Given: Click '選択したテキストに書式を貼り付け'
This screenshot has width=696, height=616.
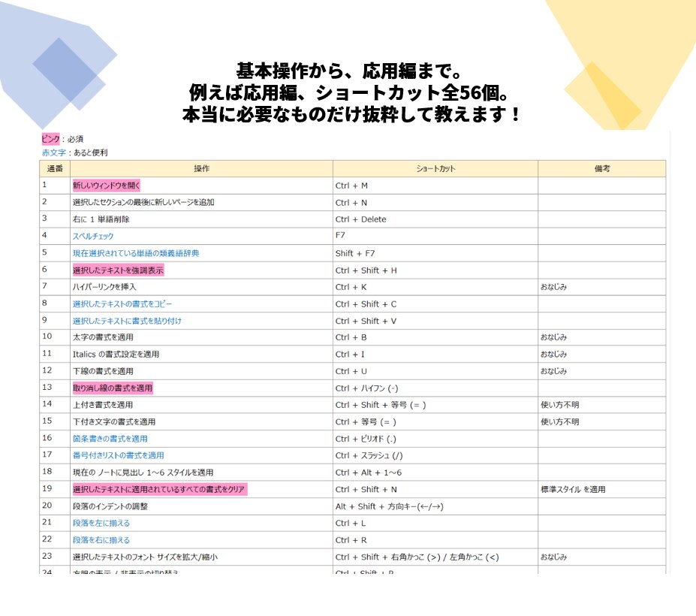Looking at the screenshot, I should tap(127, 321).
